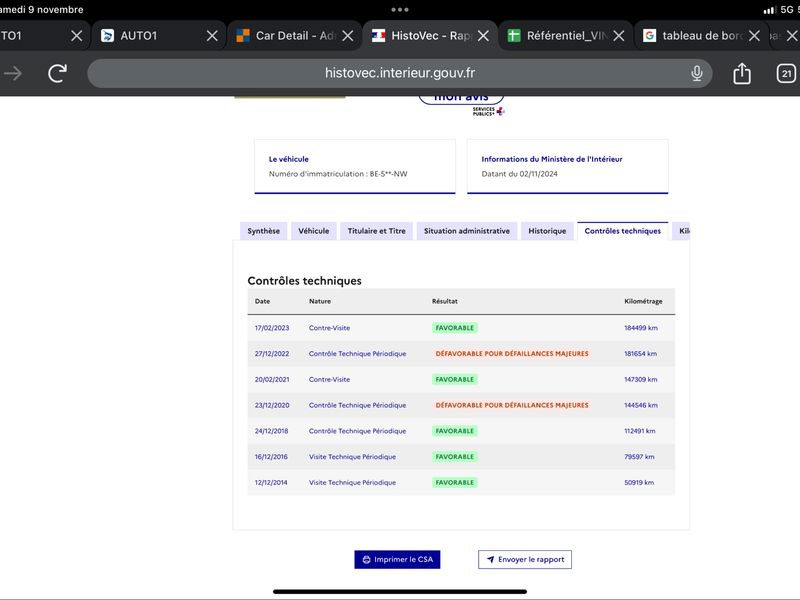This screenshot has height=600, width=800.
Task: Click the 50919 km mileage value
Action: [x=639, y=483]
